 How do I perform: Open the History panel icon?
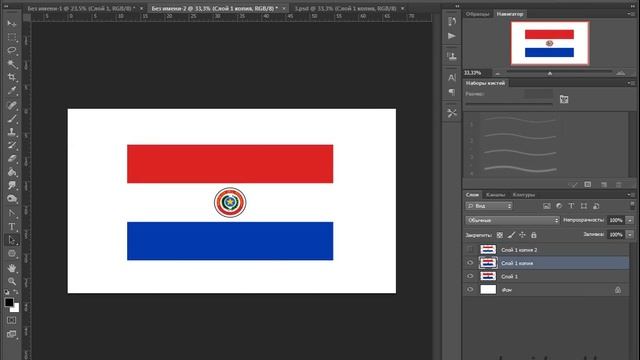click(452, 22)
